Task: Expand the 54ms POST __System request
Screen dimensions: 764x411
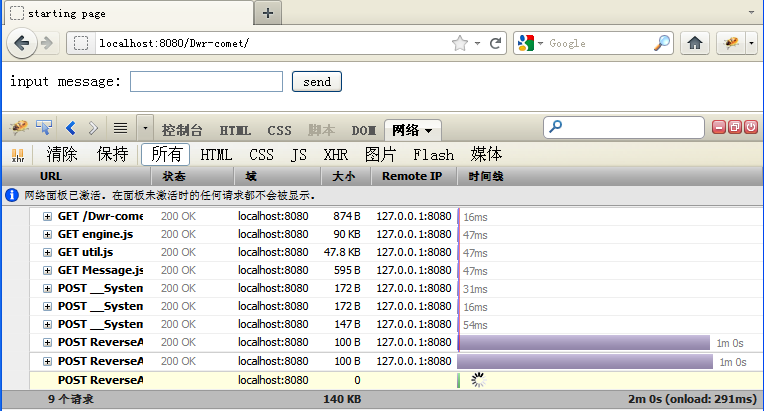Action: 47,324
